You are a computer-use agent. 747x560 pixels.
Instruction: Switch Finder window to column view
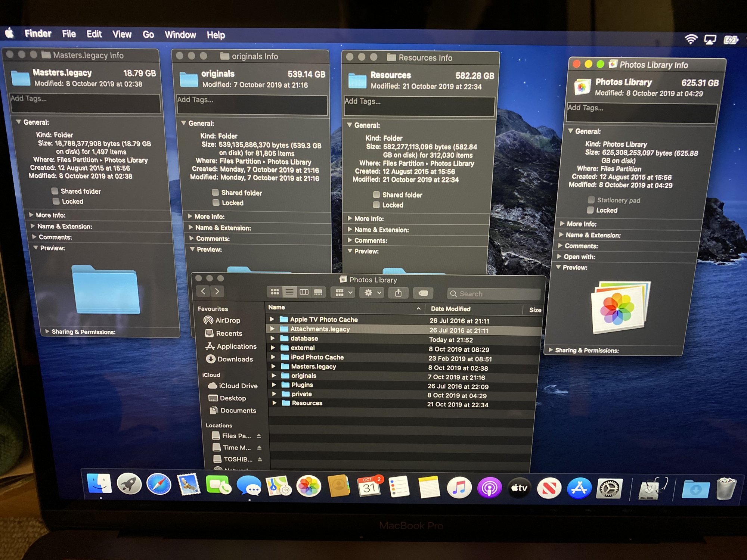pyautogui.click(x=304, y=292)
